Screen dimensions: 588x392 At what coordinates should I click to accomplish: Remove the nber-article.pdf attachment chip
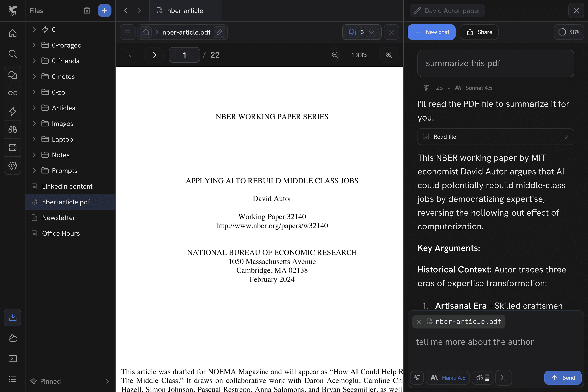pyautogui.click(x=419, y=322)
